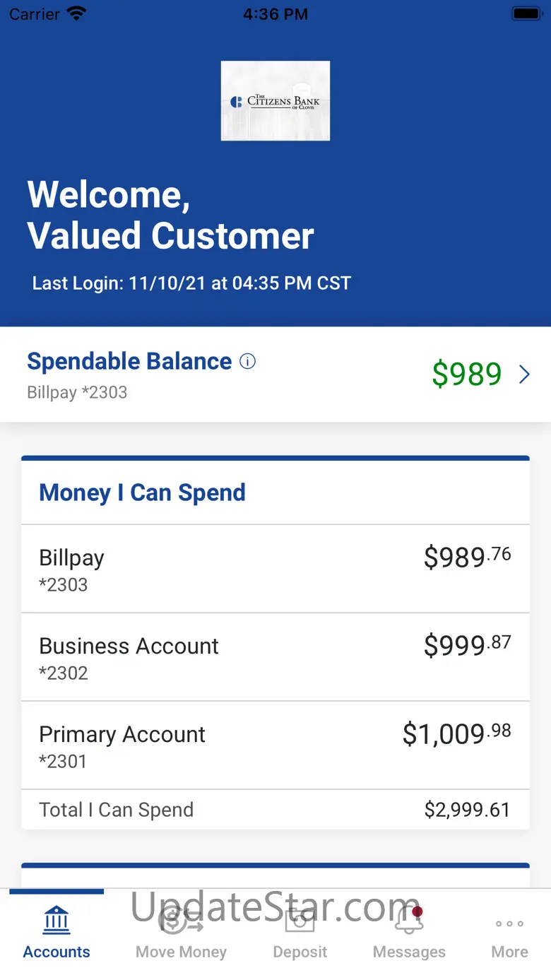Tap the Total I Can Spend row
This screenshot has width=551, height=980.
pos(275,810)
